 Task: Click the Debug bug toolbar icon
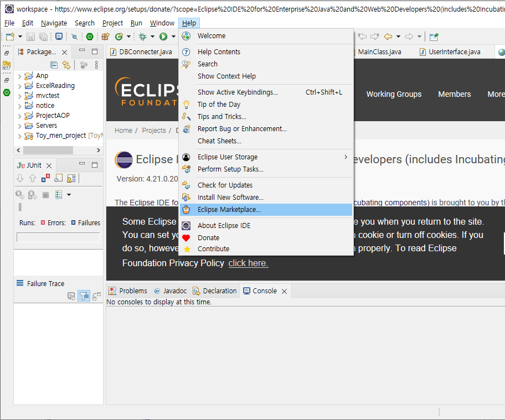[142, 37]
